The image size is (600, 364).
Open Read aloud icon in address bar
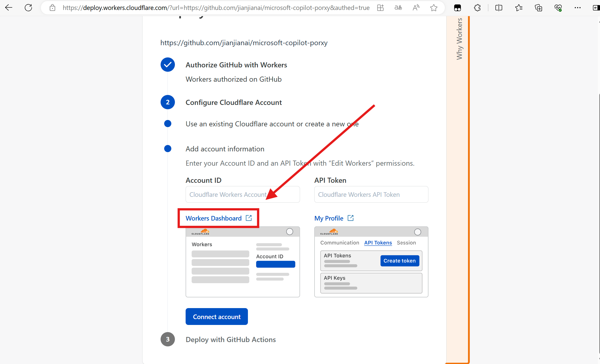pyautogui.click(x=416, y=8)
